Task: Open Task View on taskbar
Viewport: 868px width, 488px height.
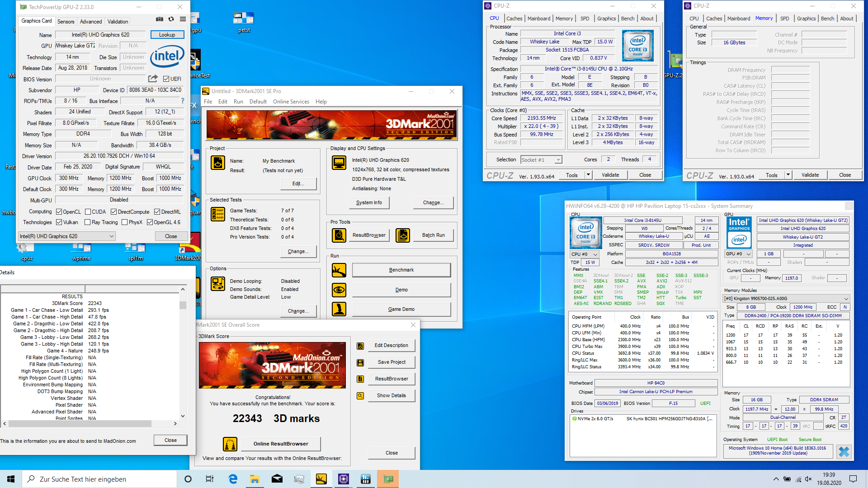Action: [x=210, y=479]
